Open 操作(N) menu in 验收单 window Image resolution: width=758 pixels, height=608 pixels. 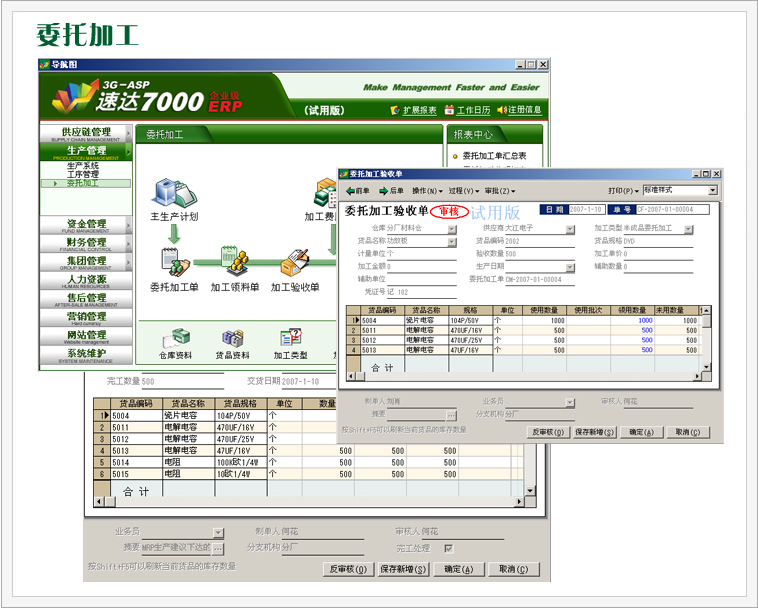point(427,191)
